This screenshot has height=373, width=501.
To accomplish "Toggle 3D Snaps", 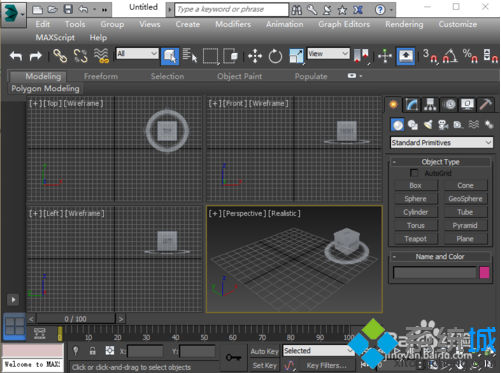I will [x=430, y=56].
